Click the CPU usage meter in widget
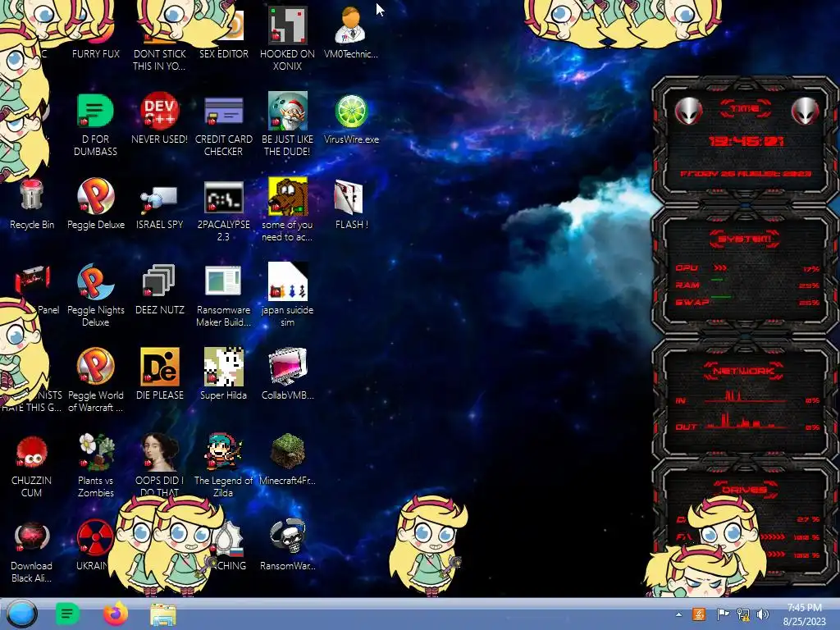Screen dimensions: 840x630 pos(746,268)
